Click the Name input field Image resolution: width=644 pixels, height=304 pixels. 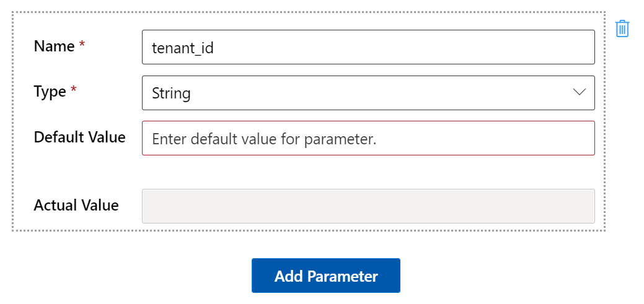368,47
